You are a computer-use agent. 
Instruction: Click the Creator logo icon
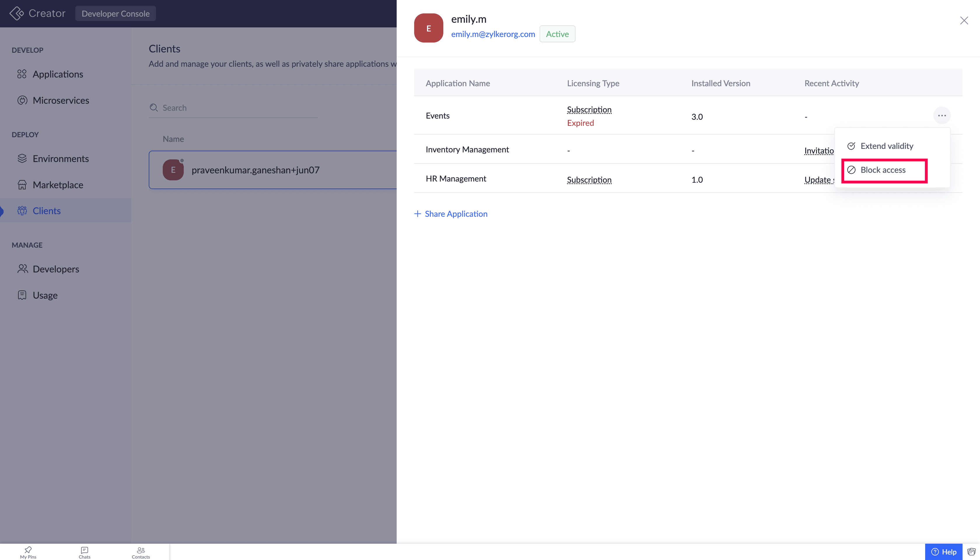16,13
